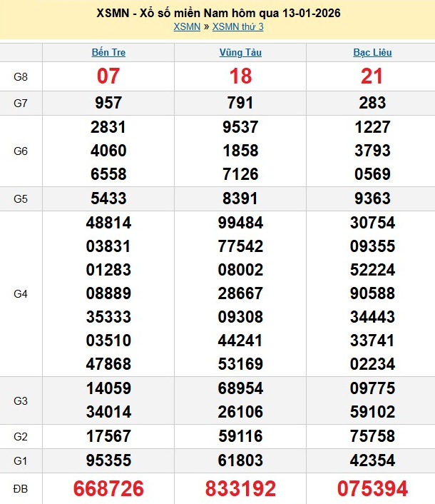Click G4 number 53169
Screen dimensions: 435x504
coord(240,364)
